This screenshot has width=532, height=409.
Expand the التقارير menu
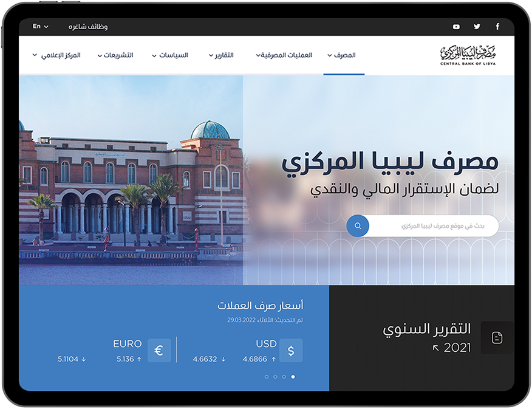[221, 55]
